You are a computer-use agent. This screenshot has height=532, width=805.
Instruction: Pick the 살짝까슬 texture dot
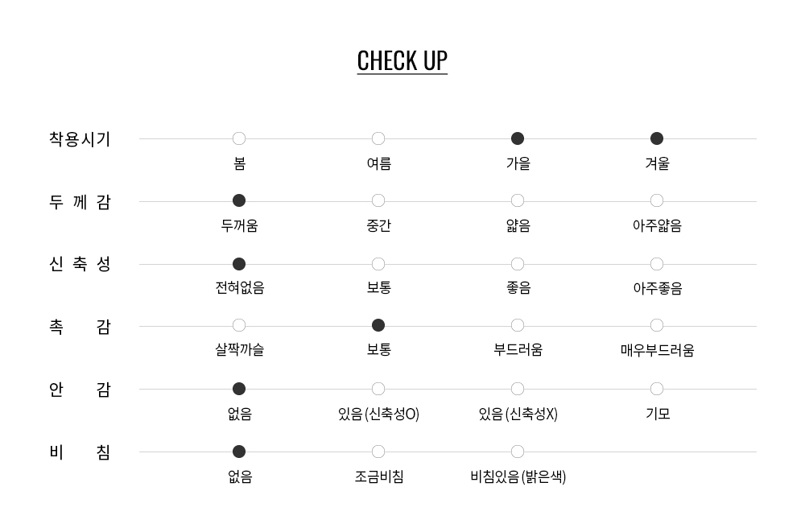click(x=239, y=325)
